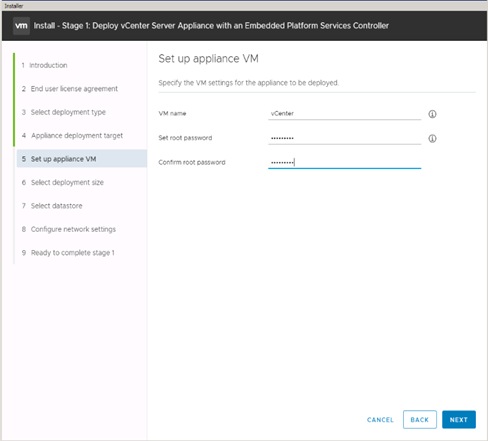The image size is (488, 441).
Task: Click the Install - Stage 1 header title
Action: (211, 26)
